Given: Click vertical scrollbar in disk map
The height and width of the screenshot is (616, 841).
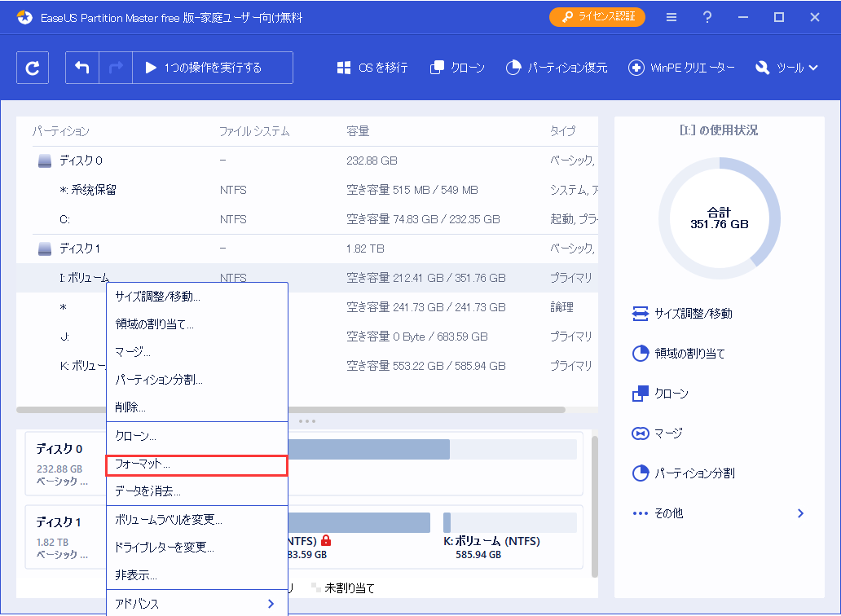Looking at the screenshot, I should (x=594, y=507).
